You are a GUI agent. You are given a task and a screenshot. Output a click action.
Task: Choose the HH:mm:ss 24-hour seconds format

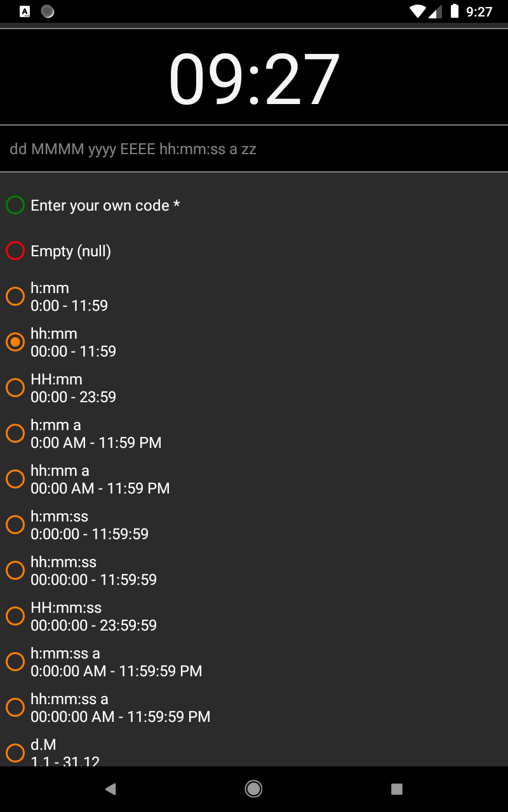[15, 616]
